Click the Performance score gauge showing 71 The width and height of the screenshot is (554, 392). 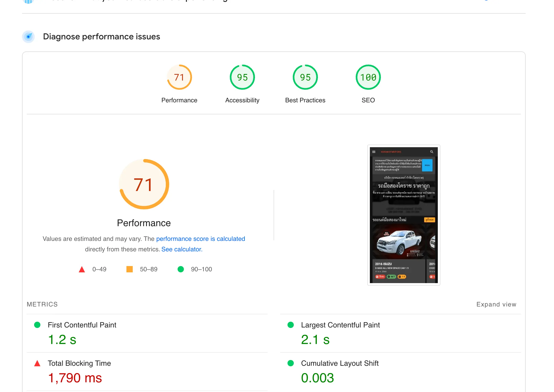179,77
